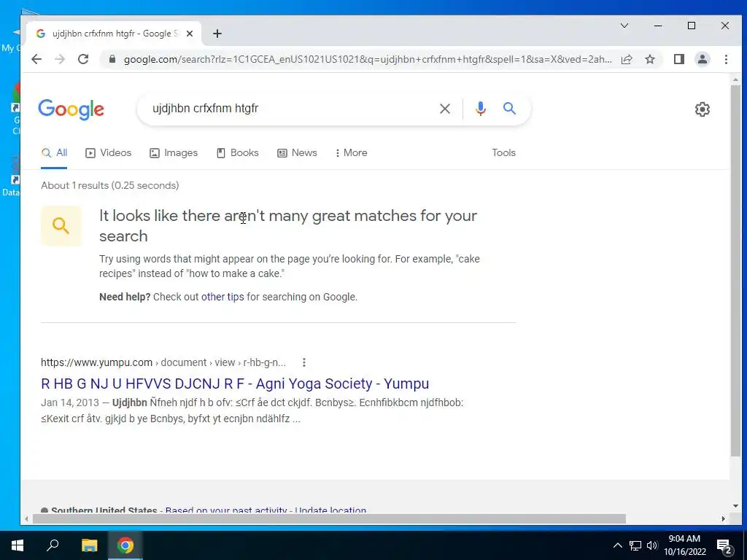Show hidden system tray icons
Screen dimensions: 747x560
[617, 545]
